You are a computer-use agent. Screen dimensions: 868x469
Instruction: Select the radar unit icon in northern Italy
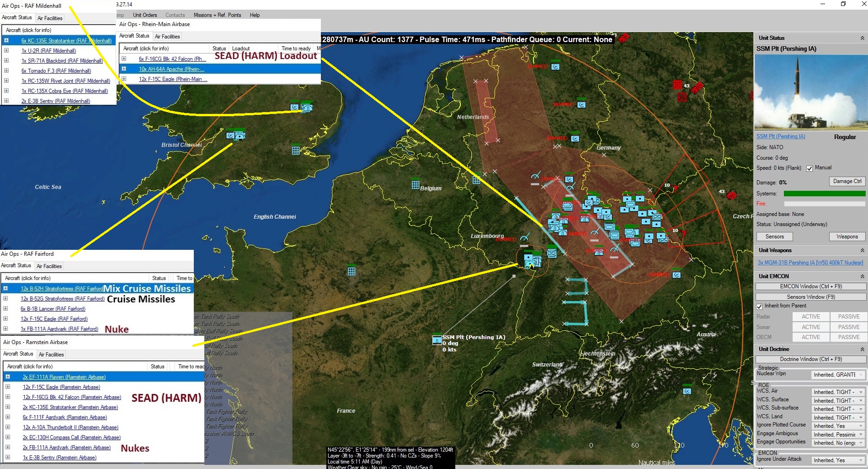(x=687, y=391)
